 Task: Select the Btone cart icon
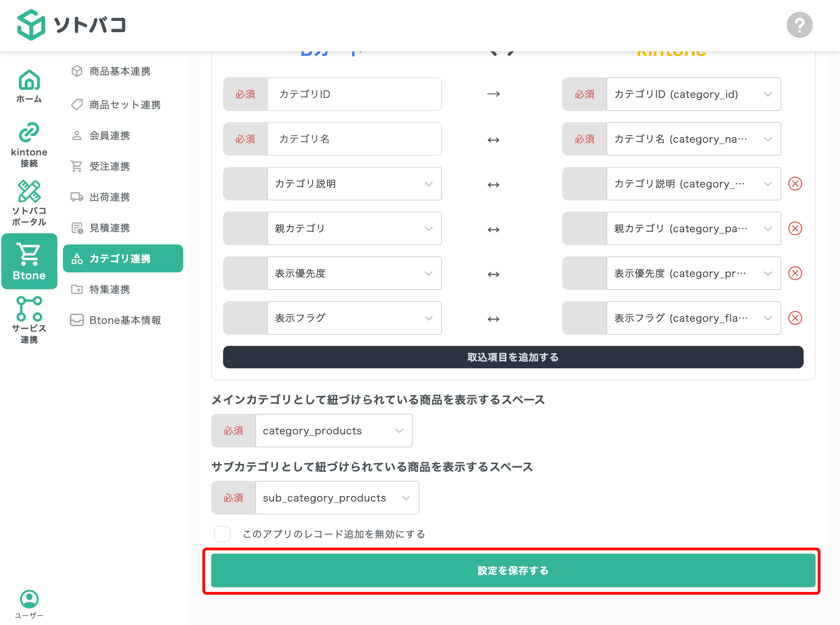coord(29,261)
